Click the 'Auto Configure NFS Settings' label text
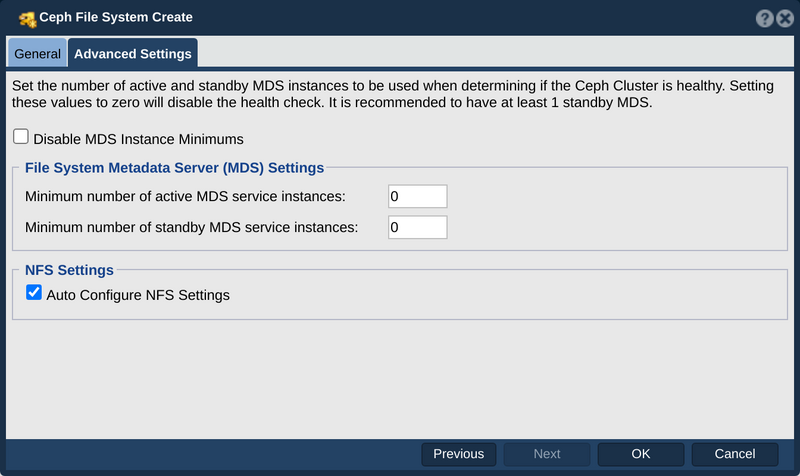The height and width of the screenshot is (476, 800). pyautogui.click(x=138, y=295)
